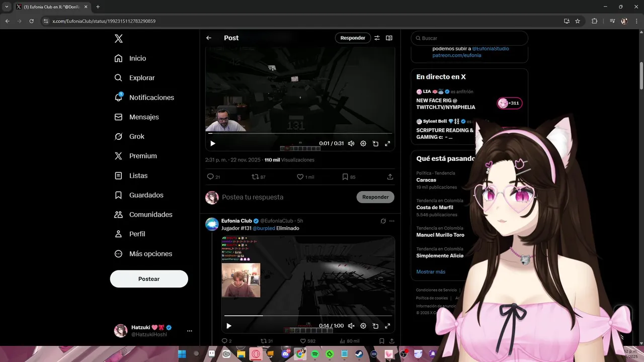Play the second video at 0:14 / 1:00
The height and width of the screenshot is (362, 644).
[229, 326]
